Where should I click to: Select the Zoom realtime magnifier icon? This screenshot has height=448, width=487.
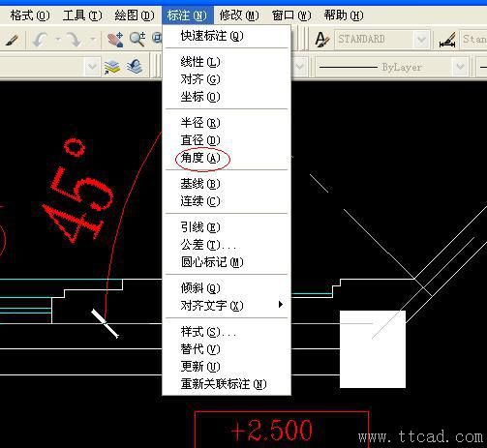(x=137, y=40)
